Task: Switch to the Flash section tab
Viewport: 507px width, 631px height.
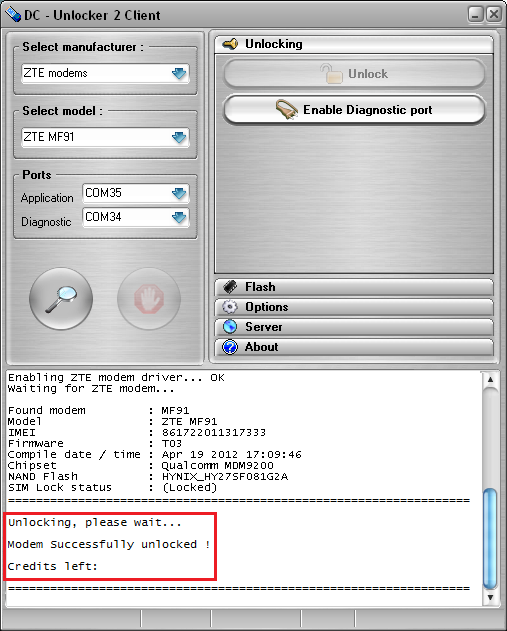Action: tap(354, 287)
